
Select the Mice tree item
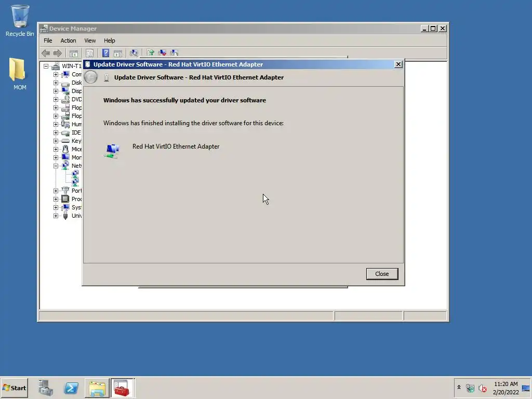(x=76, y=149)
